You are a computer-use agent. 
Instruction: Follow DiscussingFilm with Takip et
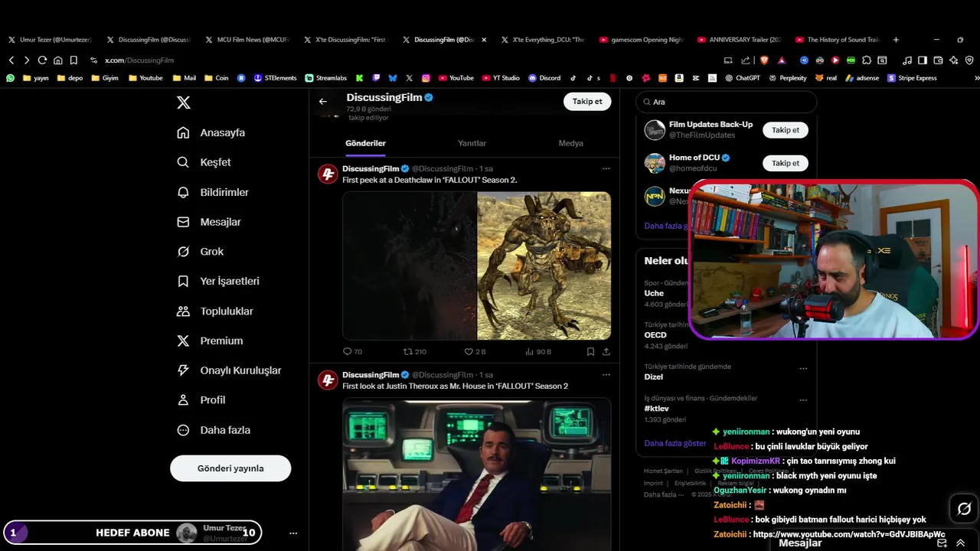pyautogui.click(x=587, y=101)
